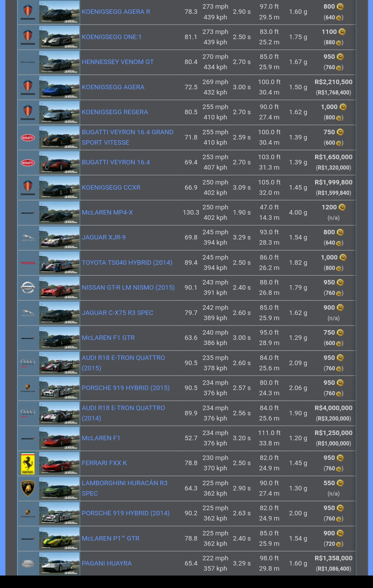Screen dimensions: 373x588
Task: Select price R$4,000,000 in Audi R18 row
Action: coord(334,408)
